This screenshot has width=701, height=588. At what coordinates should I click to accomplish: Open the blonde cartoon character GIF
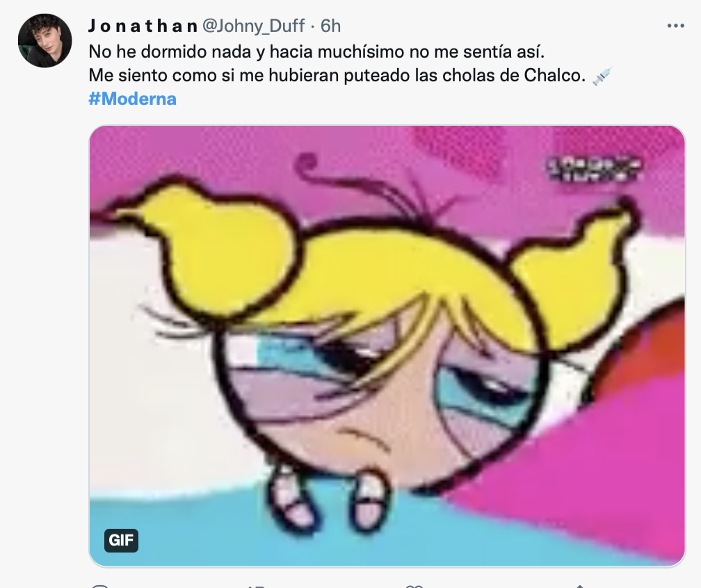pos(387,345)
